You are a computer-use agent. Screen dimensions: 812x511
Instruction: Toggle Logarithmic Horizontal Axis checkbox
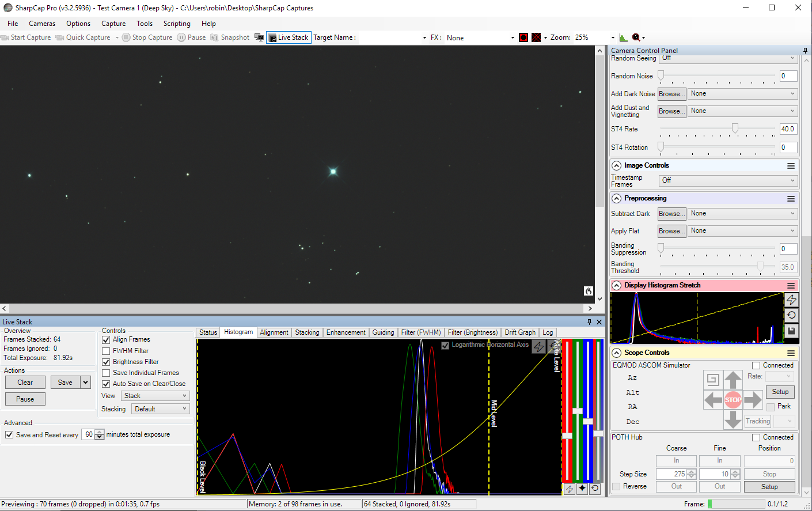[445, 345]
